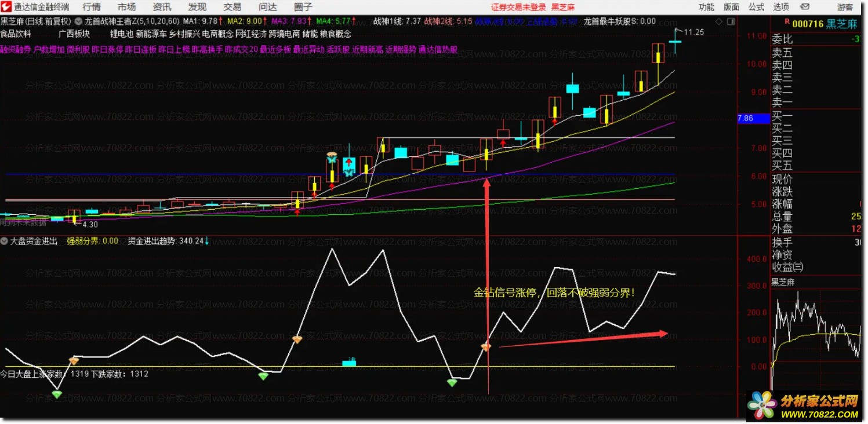This screenshot has height=424, width=868.
Task: Open the 圈子 menu
Action: point(303,7)
